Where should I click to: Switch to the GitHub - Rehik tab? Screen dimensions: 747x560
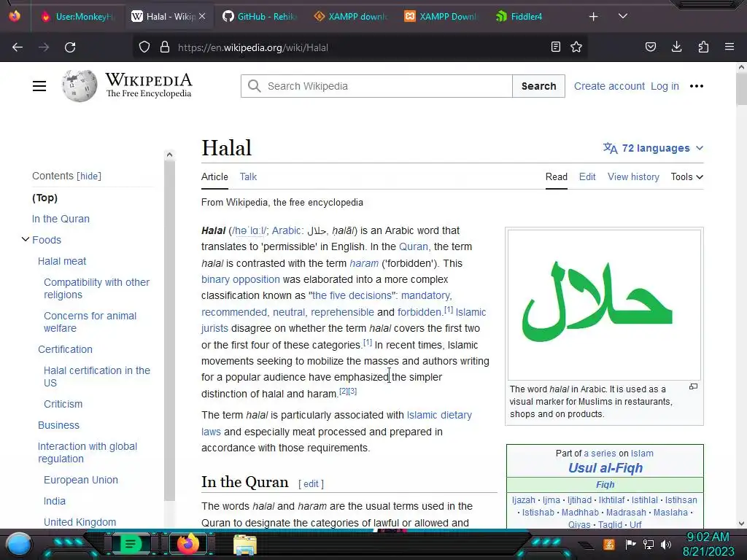pos(260,17)
